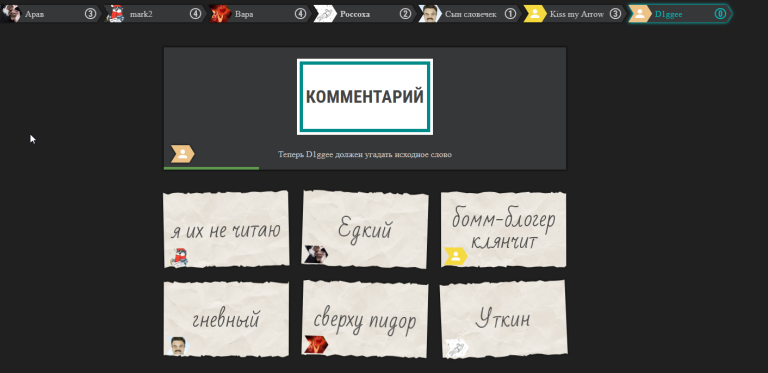This screenshot has height=373, width=768.
Task: Click author avatar on 'сверху пидор' card
Action: tap(316, 344)
